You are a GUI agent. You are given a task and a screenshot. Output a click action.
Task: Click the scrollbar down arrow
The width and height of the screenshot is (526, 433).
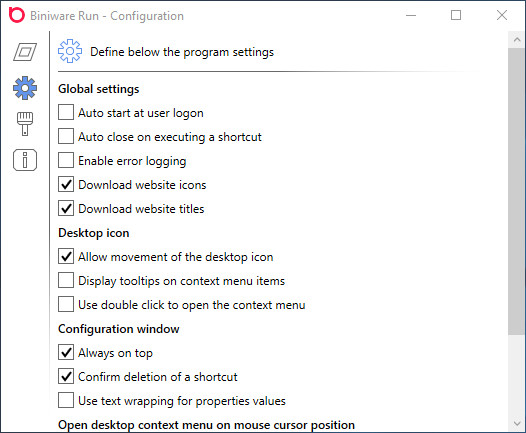pos(517,424)
